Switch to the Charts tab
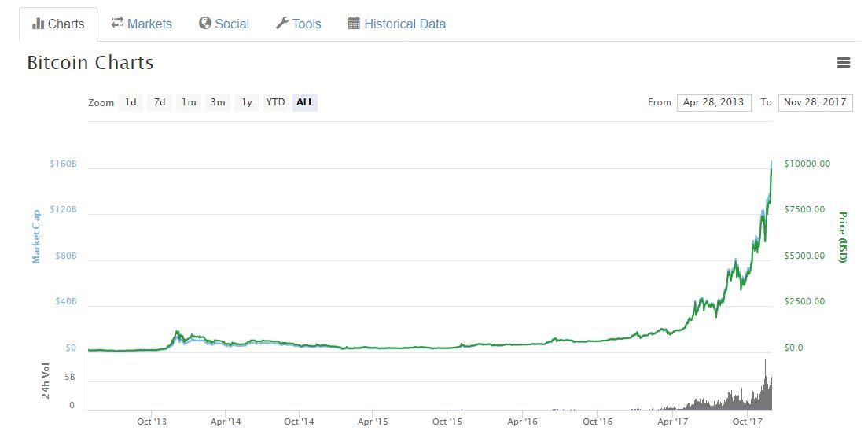This screenshot has width=868, height=431. click(x=58, y=24)
